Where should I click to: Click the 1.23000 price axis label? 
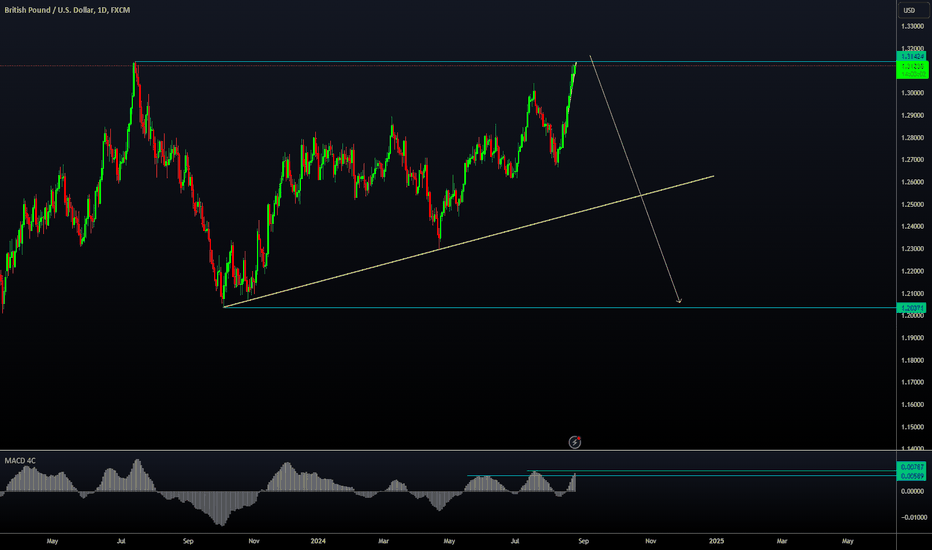click(912, 249)
